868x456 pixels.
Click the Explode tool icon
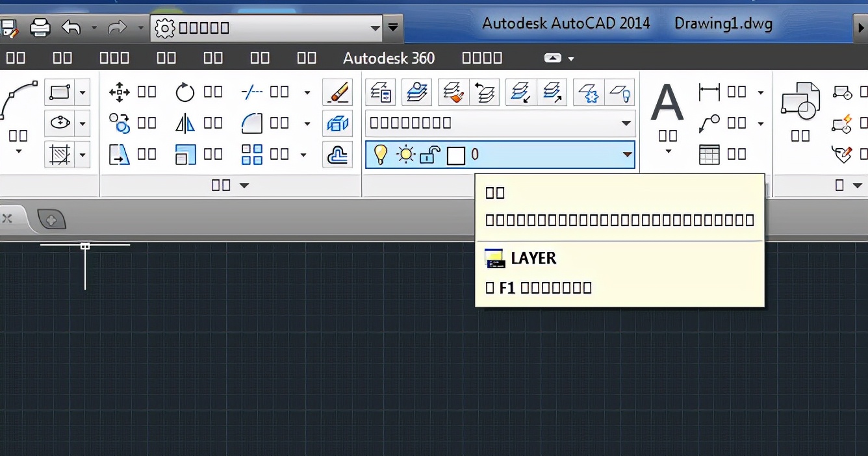click(337, 123)
